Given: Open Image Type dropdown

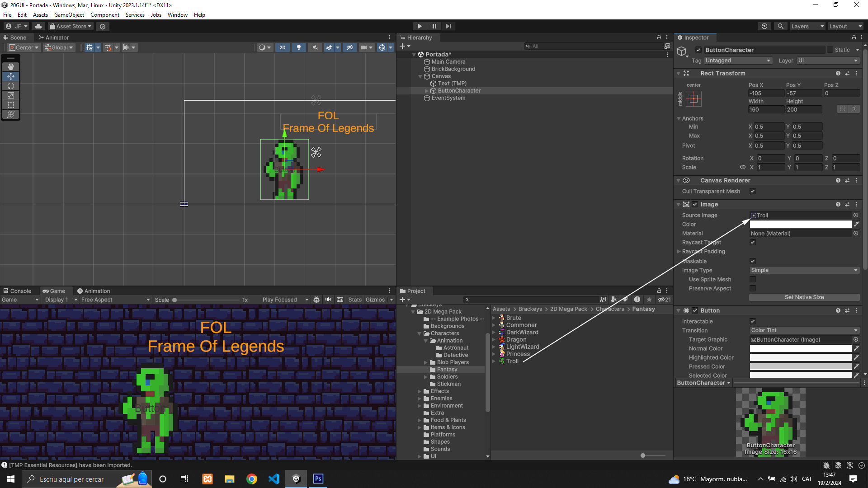Looking at the screenshot, I should pos(804,270).
